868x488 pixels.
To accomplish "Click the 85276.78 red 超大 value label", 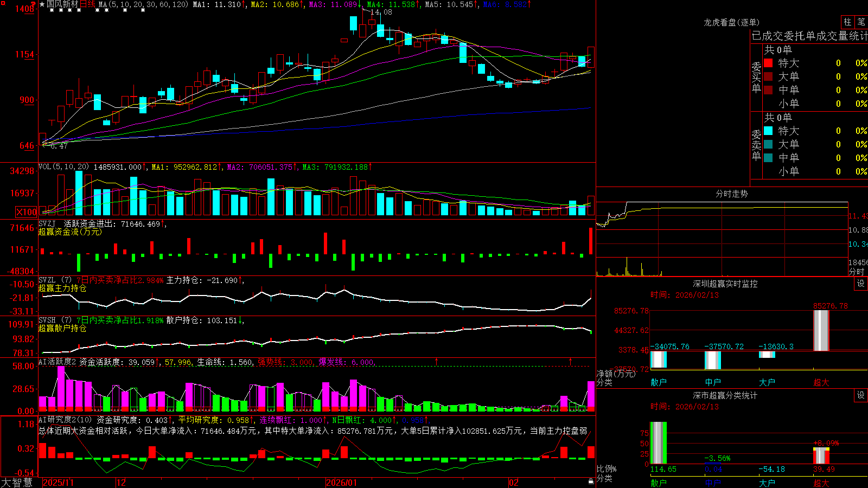I will point(830,306).
